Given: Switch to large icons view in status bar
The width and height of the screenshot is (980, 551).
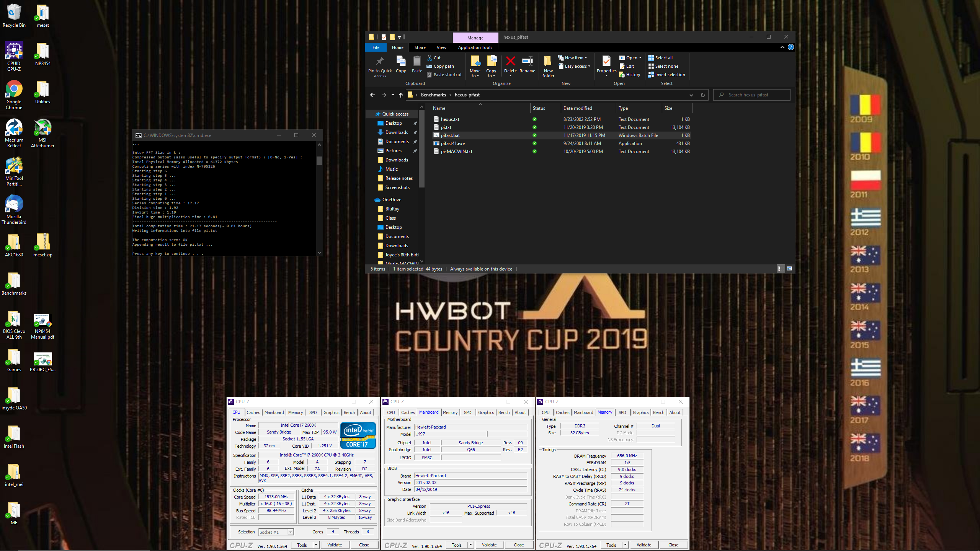Looking at the screenshot, I should tap(789, 269).
